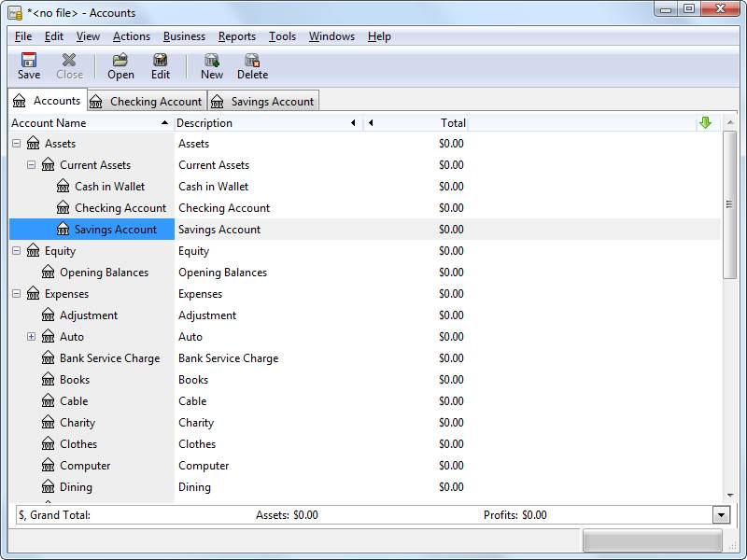The width and height of the screenshot is (747, 560).
Task: Click the bank icon next to Adjustment
Action: click(49, 315)
